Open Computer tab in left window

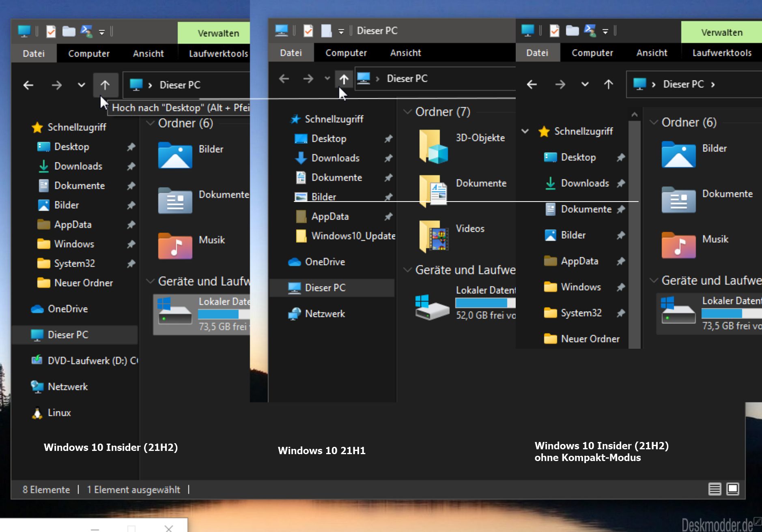coord(89,54)
